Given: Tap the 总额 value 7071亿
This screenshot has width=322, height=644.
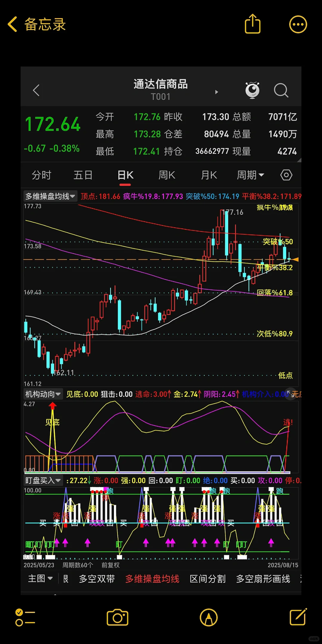Looking at the screenshot, I should click(x=283, y=117).
